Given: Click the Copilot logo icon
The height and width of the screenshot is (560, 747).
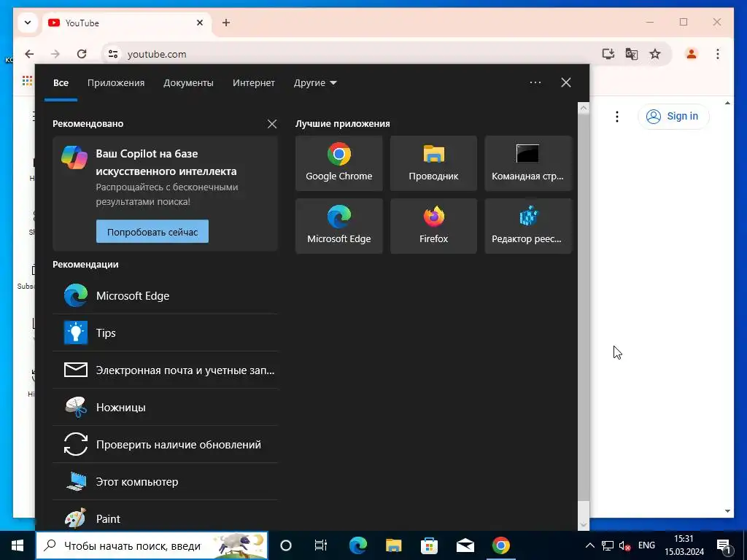Looking at the screenshot, I should [x=74, y=157].
